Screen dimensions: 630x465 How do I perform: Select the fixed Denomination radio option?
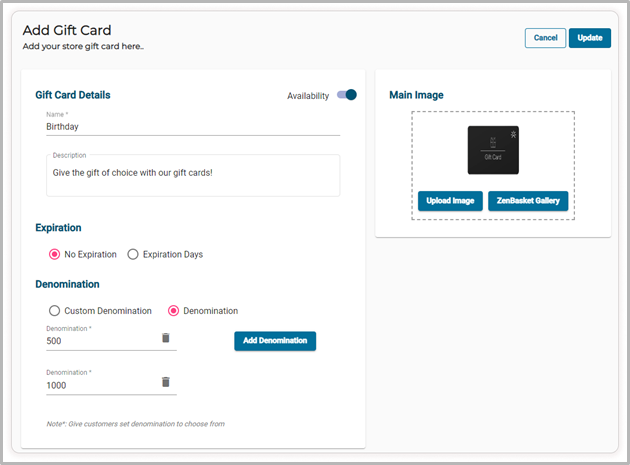pos(174,311)
